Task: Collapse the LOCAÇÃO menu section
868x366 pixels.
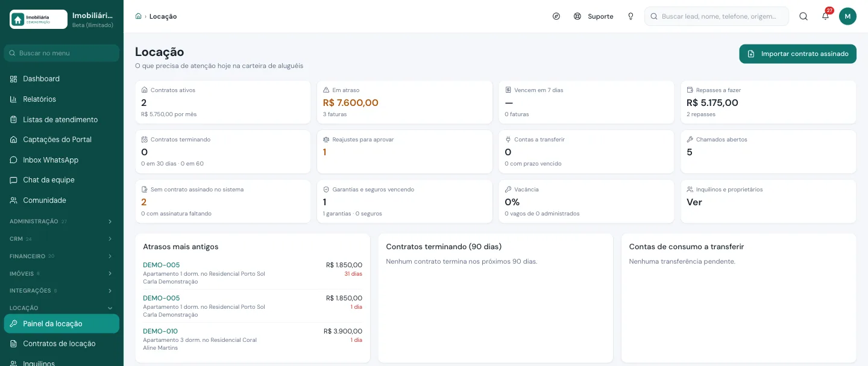Action: [x=61, y=308]
